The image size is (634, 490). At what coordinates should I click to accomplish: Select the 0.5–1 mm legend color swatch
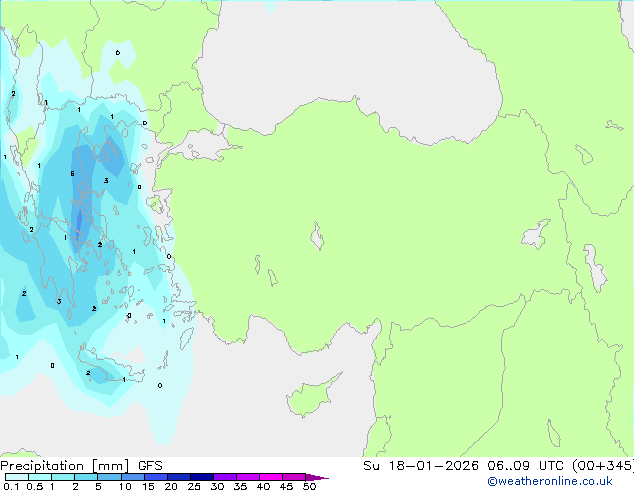40,477
